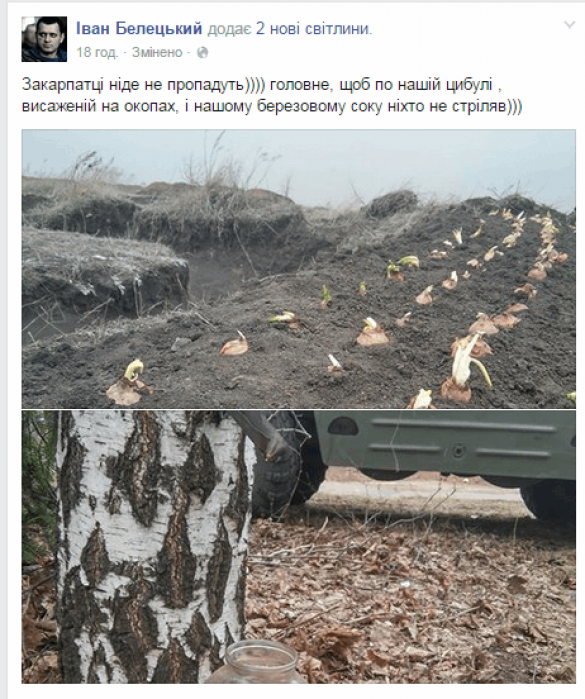Click the '18 год.' timestamp
The image size is (585, 699).
tap(97, 53)
